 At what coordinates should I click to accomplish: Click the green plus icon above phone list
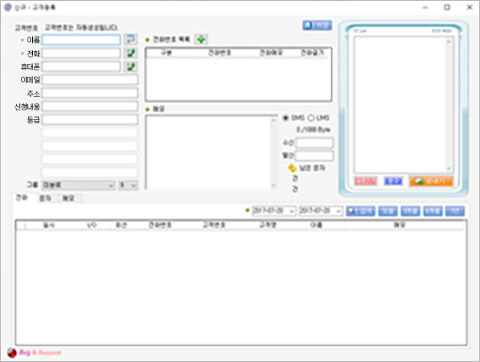201,39
